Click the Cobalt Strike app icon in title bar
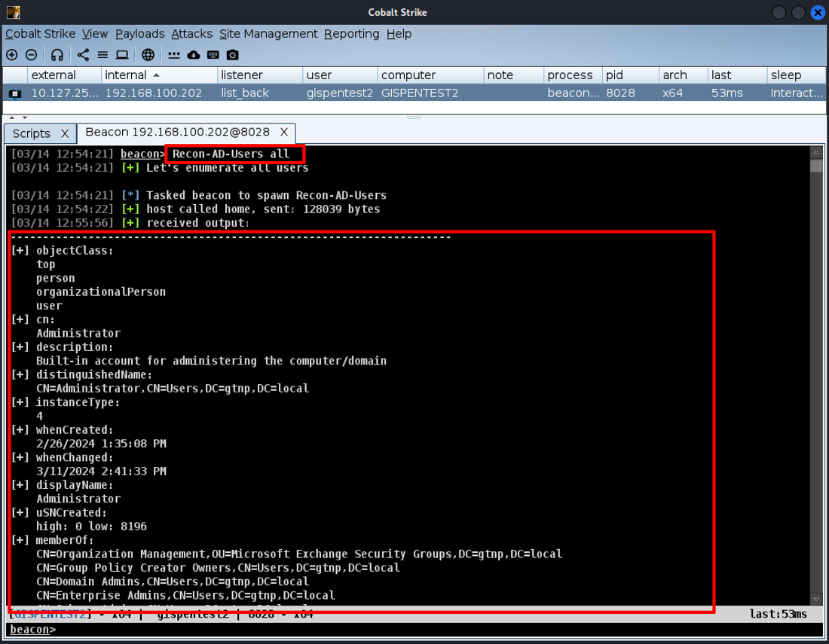 pyautogui.click(x=14, y=12)
